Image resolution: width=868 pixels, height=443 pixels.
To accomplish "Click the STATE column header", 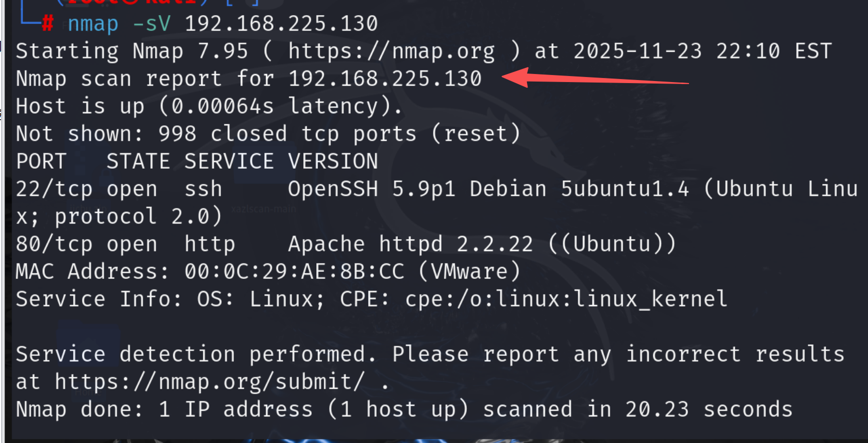I will 138,162.
